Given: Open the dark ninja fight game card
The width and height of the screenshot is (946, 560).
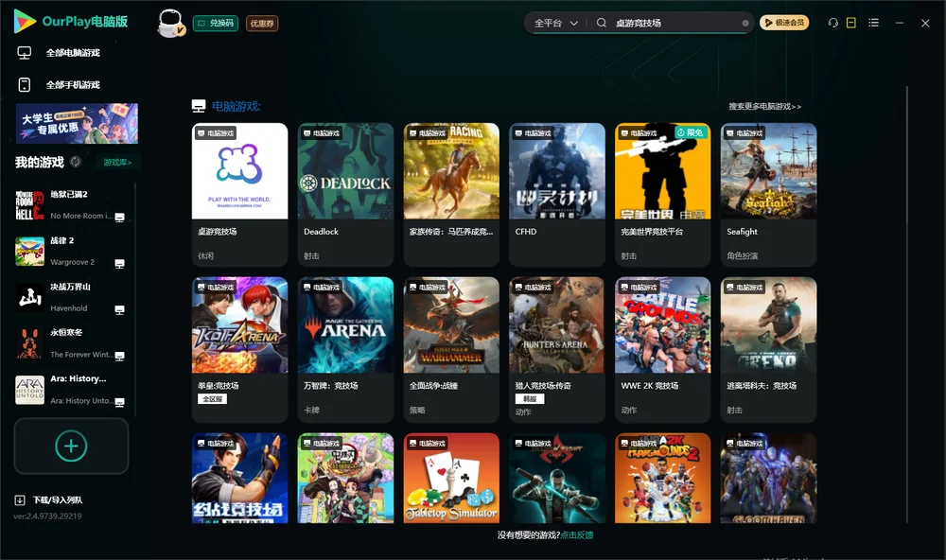Looking at the screenshot, I should [x=557, y=478].
